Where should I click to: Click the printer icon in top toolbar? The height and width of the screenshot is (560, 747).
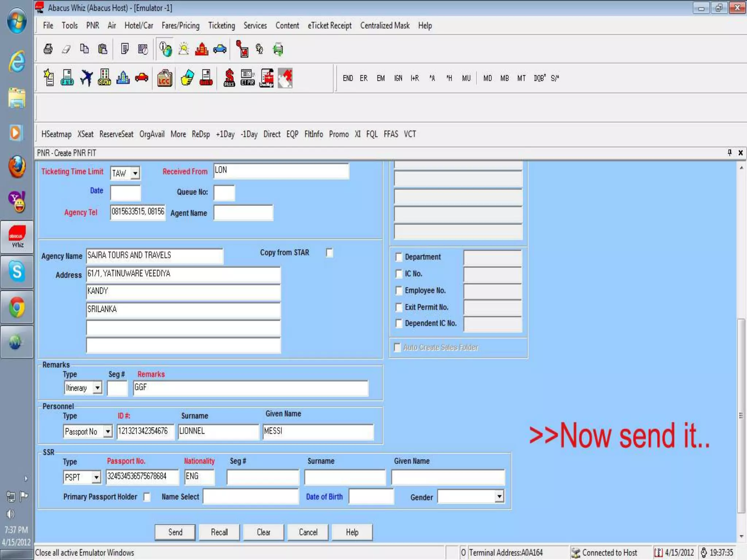click(48, 49)
